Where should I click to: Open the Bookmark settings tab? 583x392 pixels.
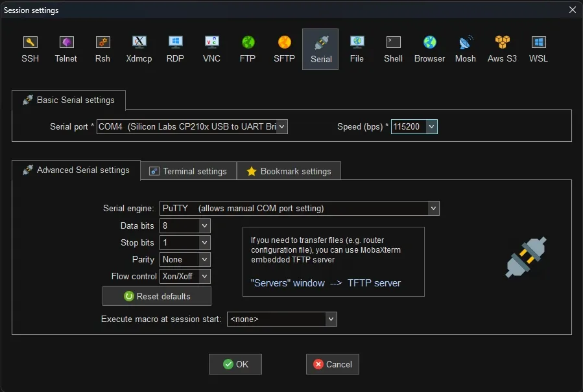289,170
